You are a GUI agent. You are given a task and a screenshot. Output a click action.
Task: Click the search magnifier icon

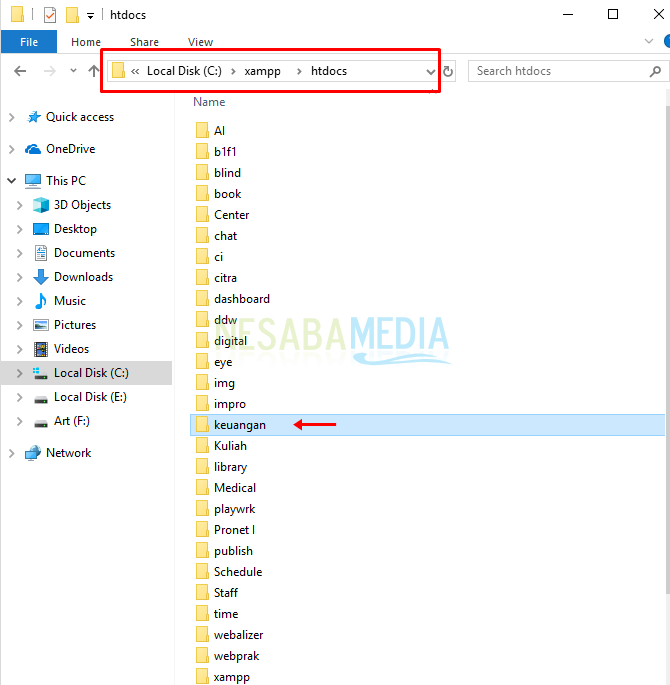coord(655,71)
